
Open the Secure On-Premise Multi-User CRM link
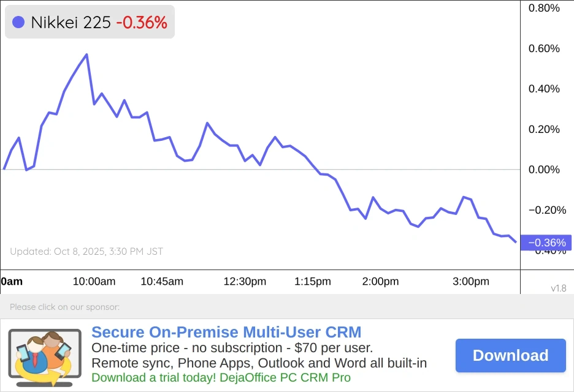[x=226, y=333]
